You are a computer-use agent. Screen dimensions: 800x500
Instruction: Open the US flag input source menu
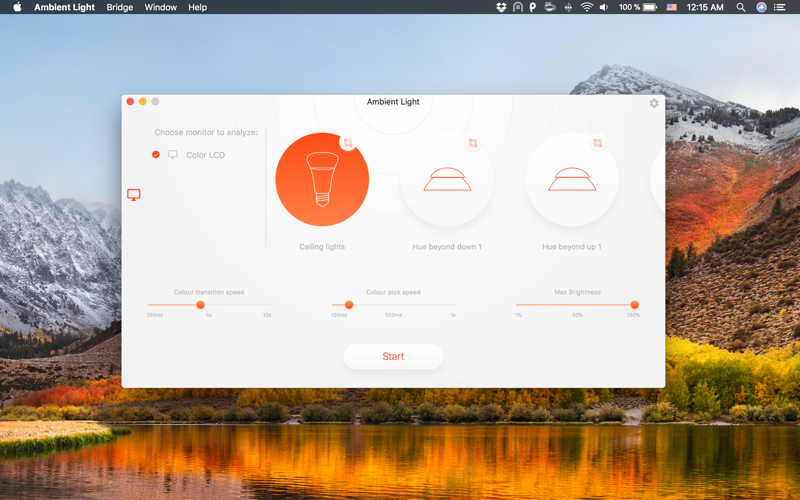coord(671,7)
